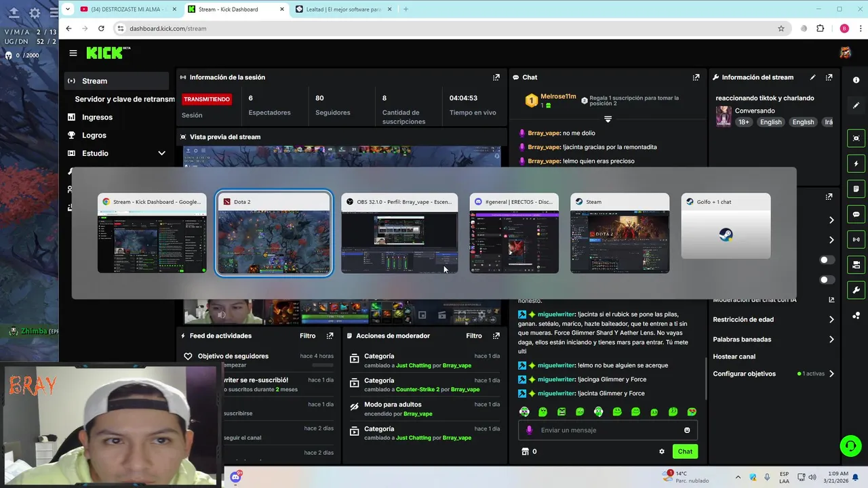Toggle the lower switch in channel settings panel

[x=827, y=280]
